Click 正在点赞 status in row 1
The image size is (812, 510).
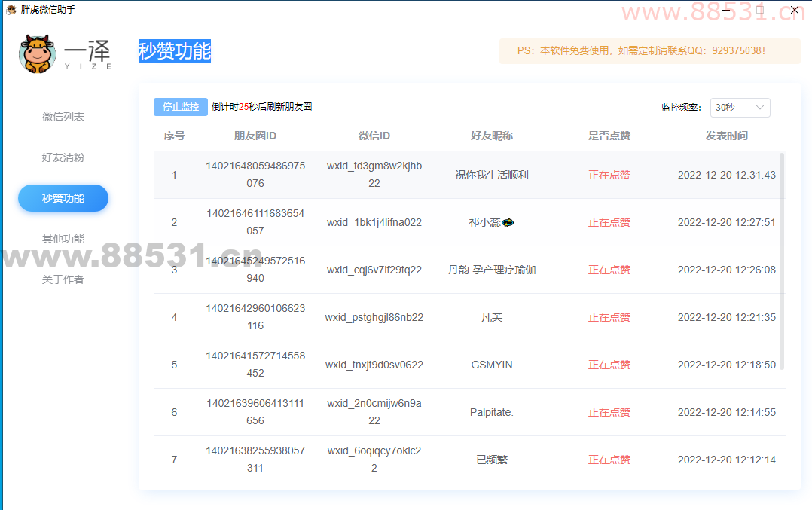point(609,175)
